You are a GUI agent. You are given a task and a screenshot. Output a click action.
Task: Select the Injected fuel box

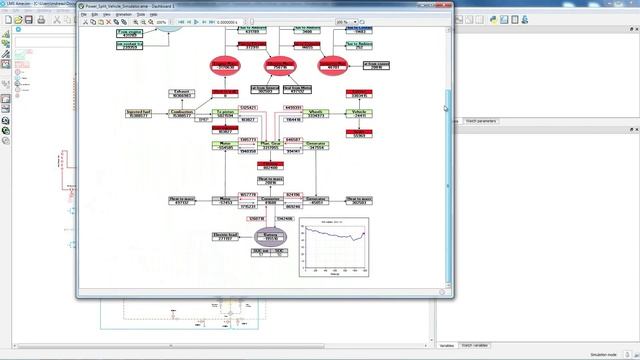[x=138, y=113]
